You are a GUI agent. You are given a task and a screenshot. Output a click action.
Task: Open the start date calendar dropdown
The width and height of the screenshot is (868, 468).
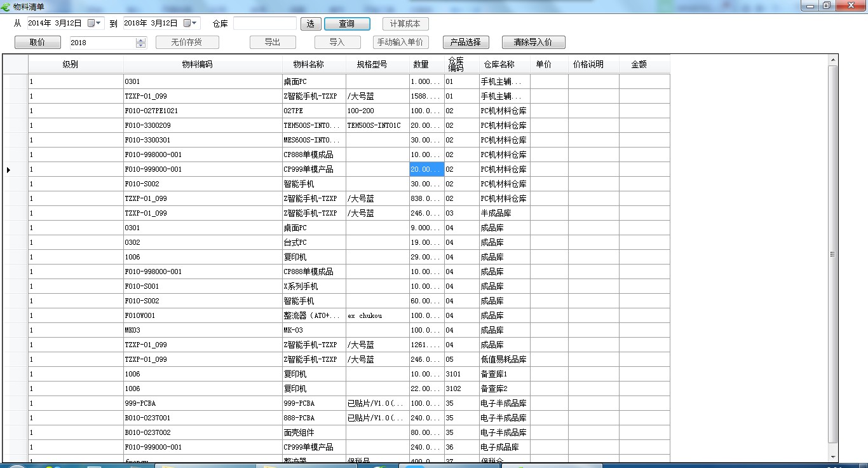click(x=95, y=24)
